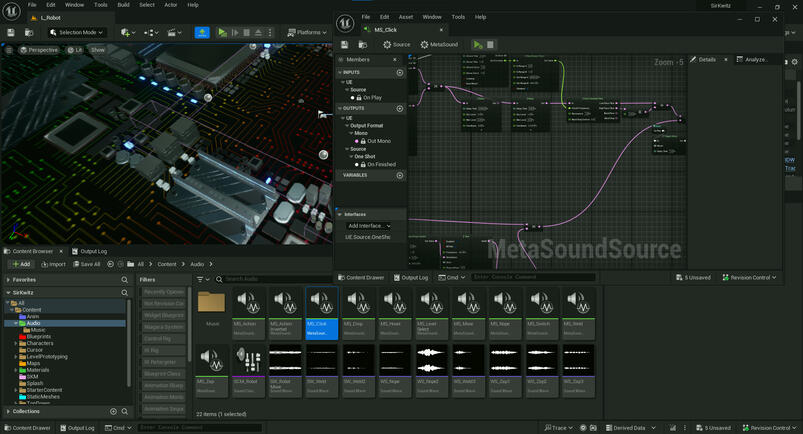Open MetaSound settings gear in editor toolbar
803x434 pixels.
coord(439,45)
